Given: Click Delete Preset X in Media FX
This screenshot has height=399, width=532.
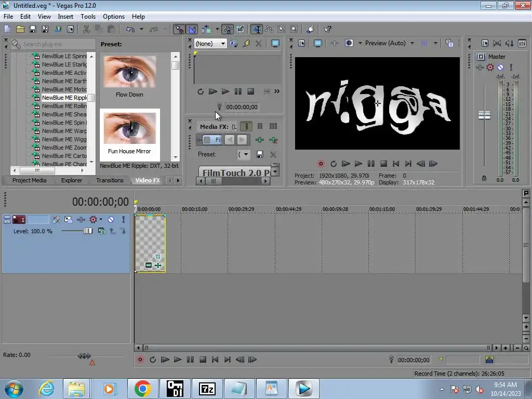Looking at the screenshot, I should pyautogui.click(x=273, y=154).
